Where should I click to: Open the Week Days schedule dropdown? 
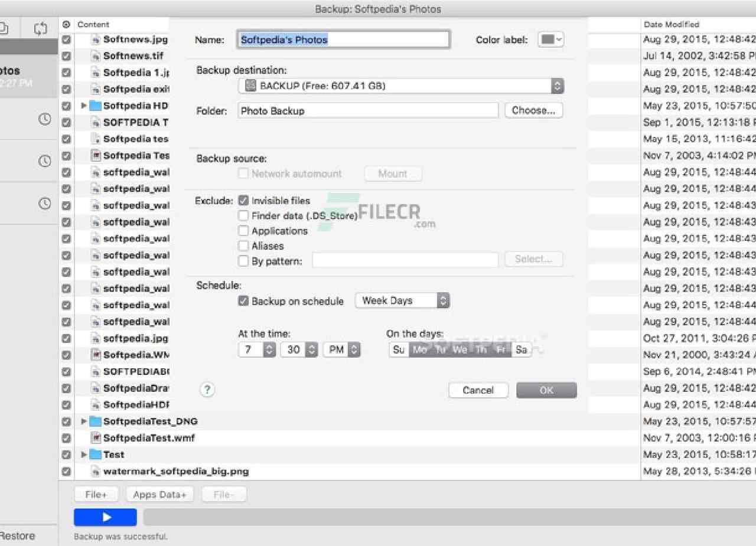pos(402,300)
